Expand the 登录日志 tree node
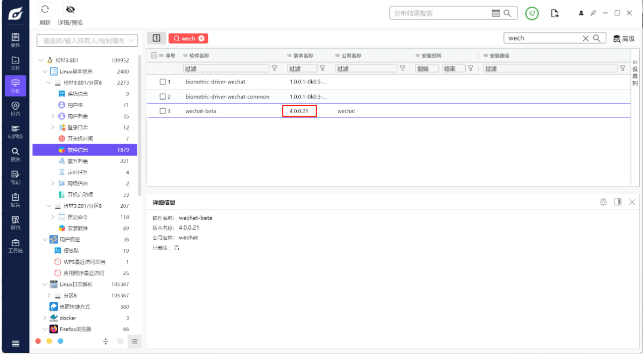Screen dimensions: 644x355 coord(53,127)
